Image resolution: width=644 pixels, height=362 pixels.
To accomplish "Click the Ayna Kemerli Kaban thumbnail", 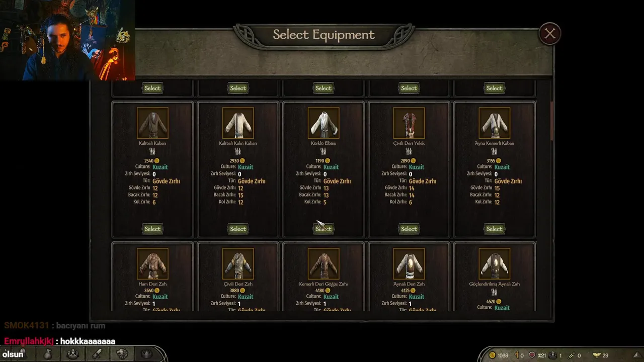I will [x=495, y=123].
